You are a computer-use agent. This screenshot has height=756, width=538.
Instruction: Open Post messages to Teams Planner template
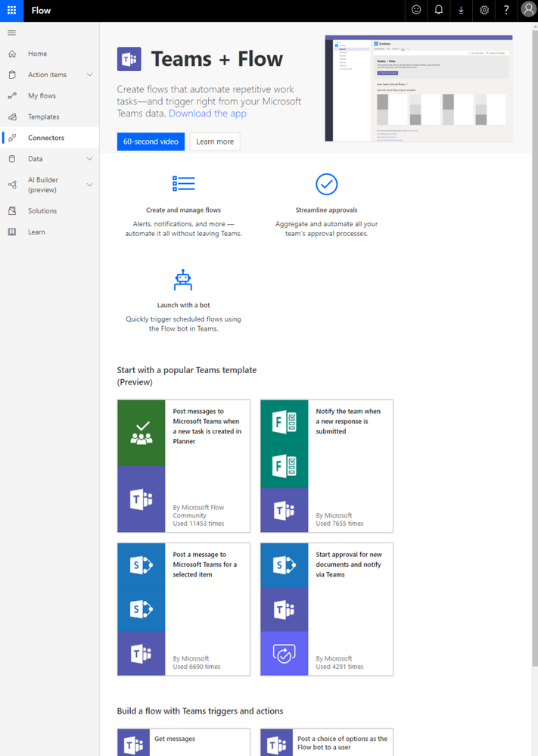pos(184,466)
